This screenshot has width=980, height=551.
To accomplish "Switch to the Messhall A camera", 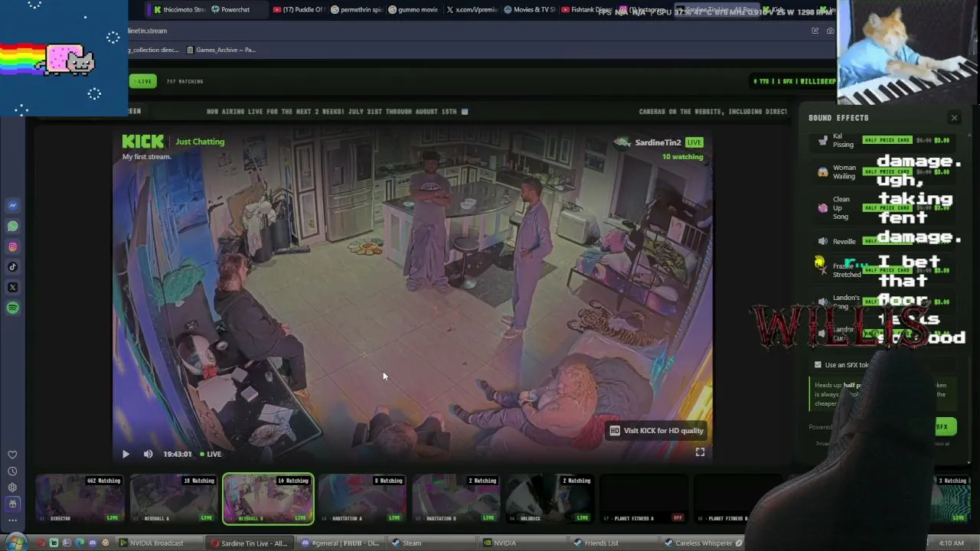I will [174, 499].
